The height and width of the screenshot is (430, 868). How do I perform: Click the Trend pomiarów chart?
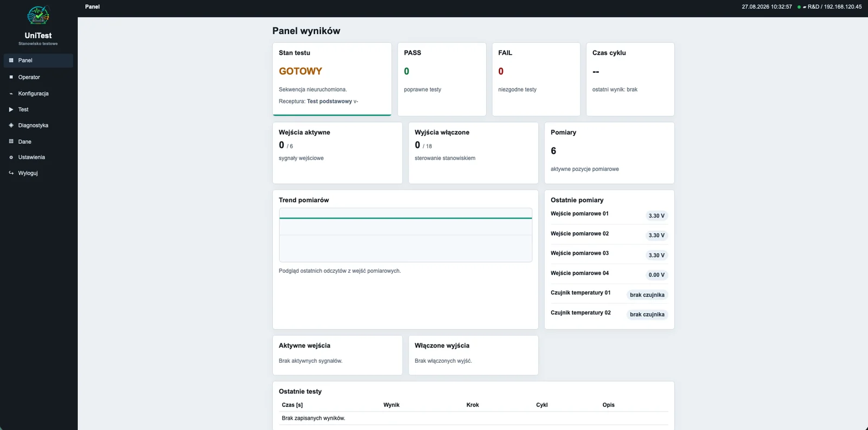coord(405,235)
